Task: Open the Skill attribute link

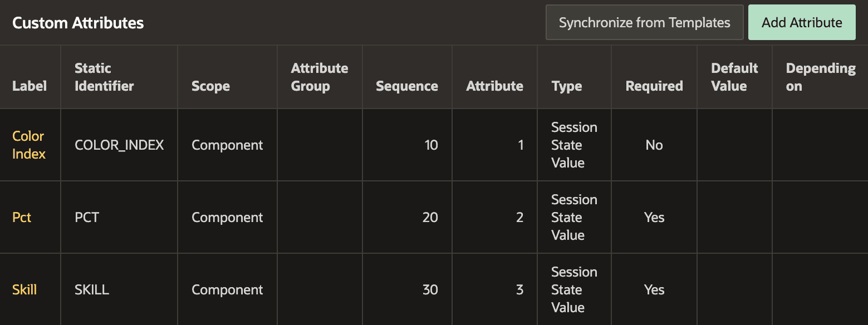Action: click(x=24, y=289)
